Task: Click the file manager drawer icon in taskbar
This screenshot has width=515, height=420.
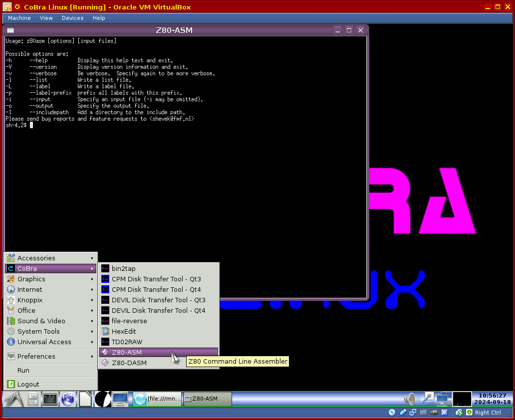Action: coord(33,399)
